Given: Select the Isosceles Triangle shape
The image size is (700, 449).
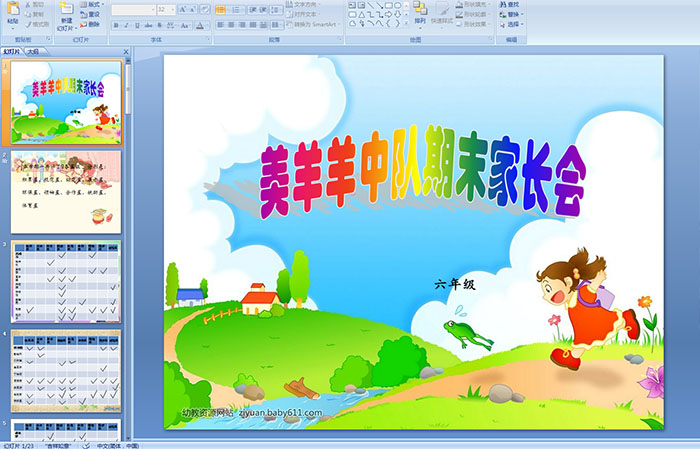Looking at the screenshot, I should point(361,15).
